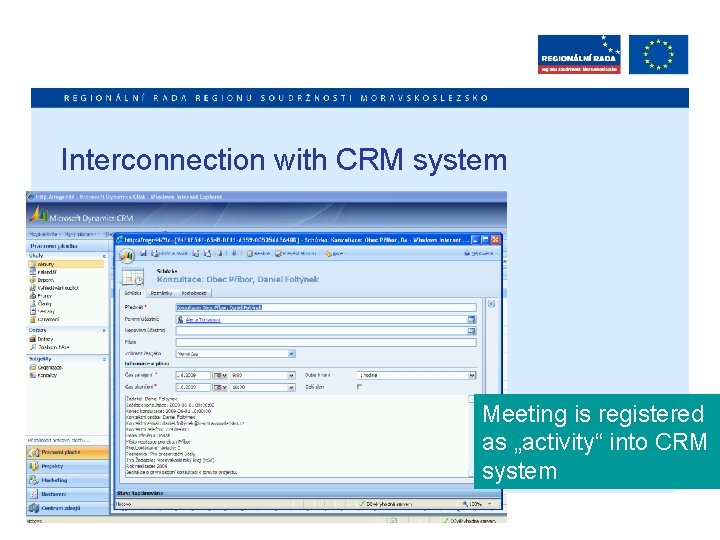Select Aktivity item in left navigation
720x540 pixels.
(66, 264)
